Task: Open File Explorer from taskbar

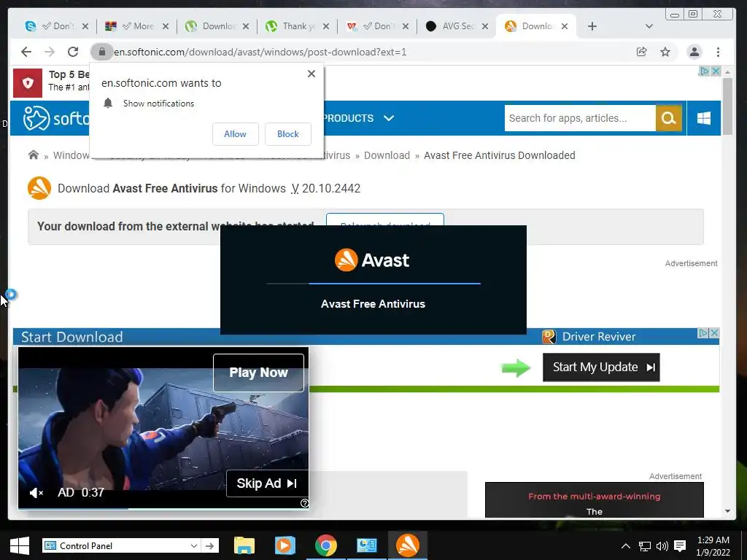Action: tap(244, 545)
